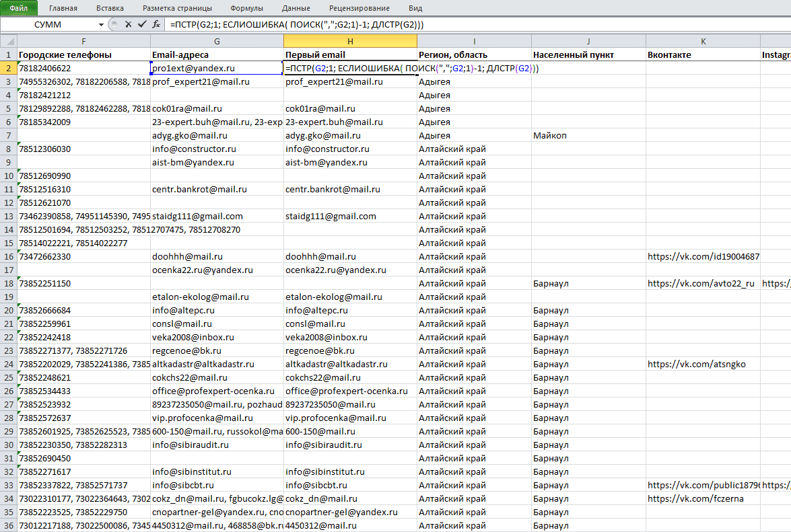The image size is (791, 532).
Task: Select cell with Майкоп
Action: click(x=588, y=135)
